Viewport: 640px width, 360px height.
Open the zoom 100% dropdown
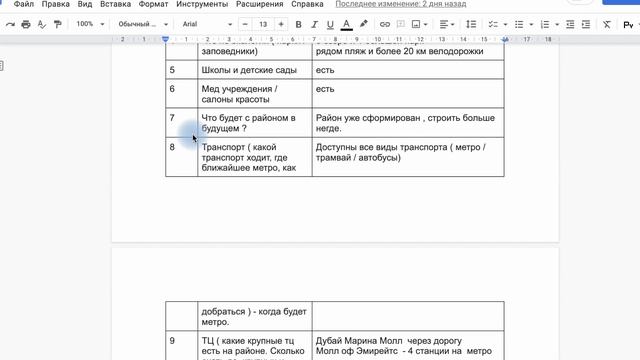[90, 24]
